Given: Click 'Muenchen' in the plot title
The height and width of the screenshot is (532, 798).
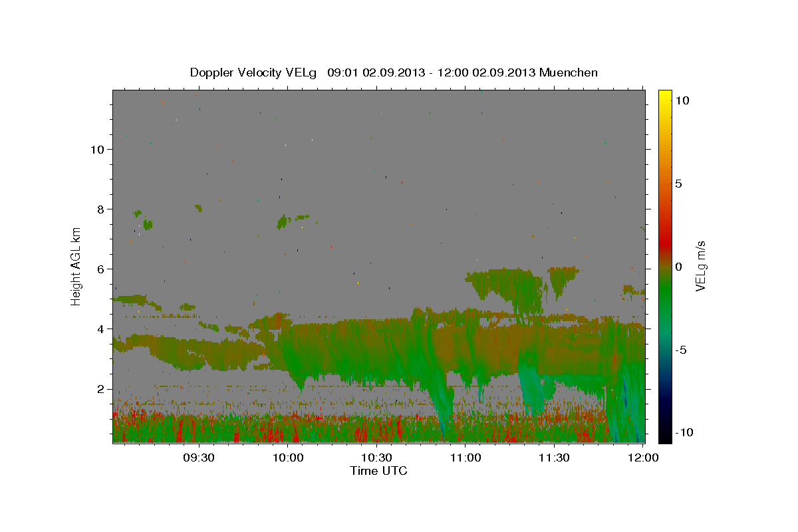Looking at the screenshot, I should coord(569,72).
